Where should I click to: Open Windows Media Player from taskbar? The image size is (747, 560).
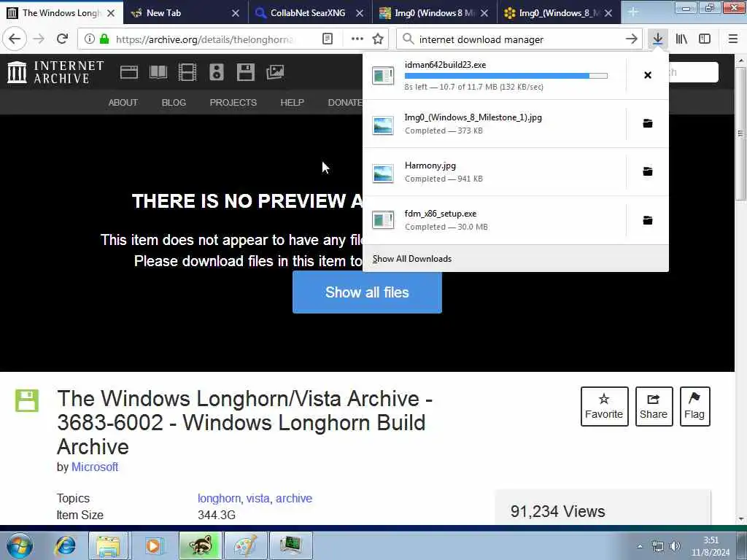pyautogui.click(x=153, y=545)
